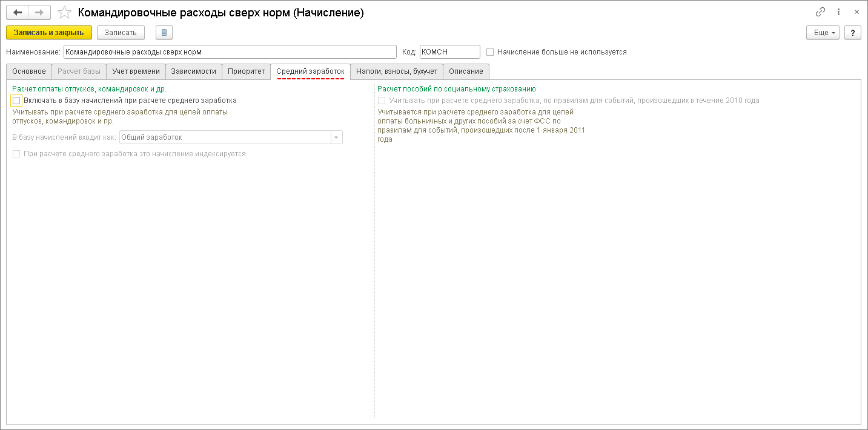Click the Расчет оплаты отпусков, командировок heading
This screenshot has width=868, height=430.
(89, 89)
